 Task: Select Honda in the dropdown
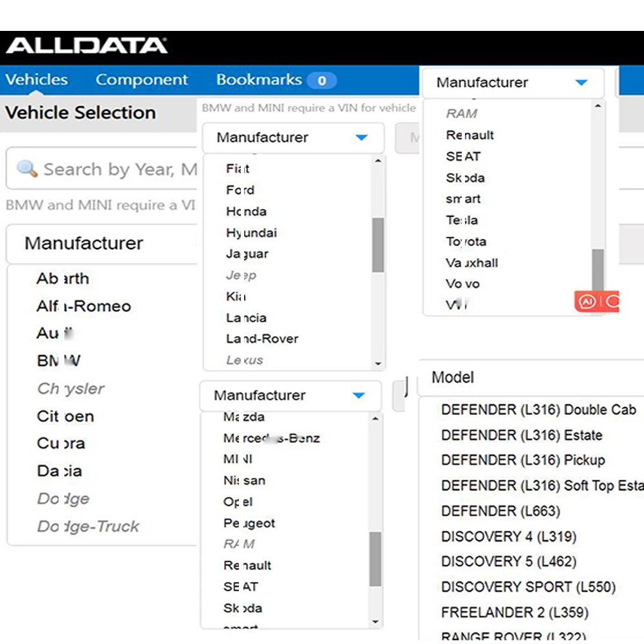coord(246,211)
